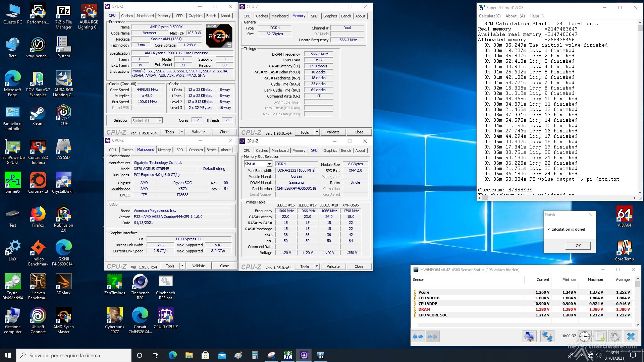The height and width of the screenshot is (362, 644).
Task: Click HWiNFO blue X close sensors icon
Action: coord(631,337)
